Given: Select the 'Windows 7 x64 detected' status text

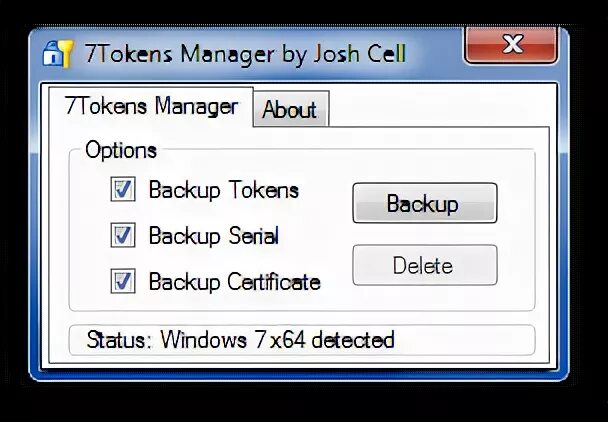Looking at the screenshot, I should click(277, 340).
